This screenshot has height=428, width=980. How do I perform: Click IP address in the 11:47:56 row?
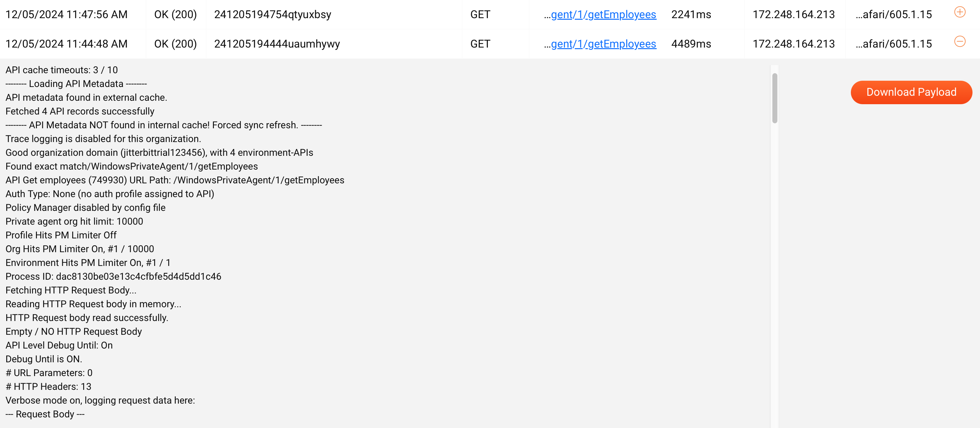[793, 14]
